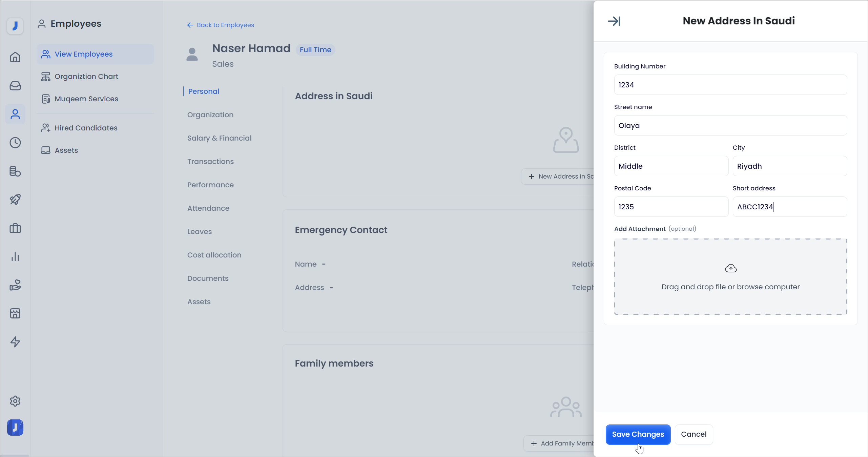Switch to the Documents tab

tap(208, 278)
